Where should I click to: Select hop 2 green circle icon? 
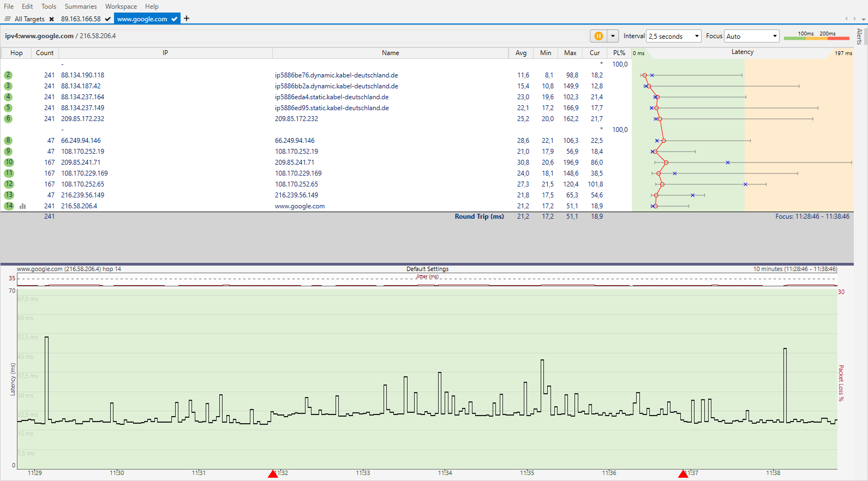coord(8,75)
